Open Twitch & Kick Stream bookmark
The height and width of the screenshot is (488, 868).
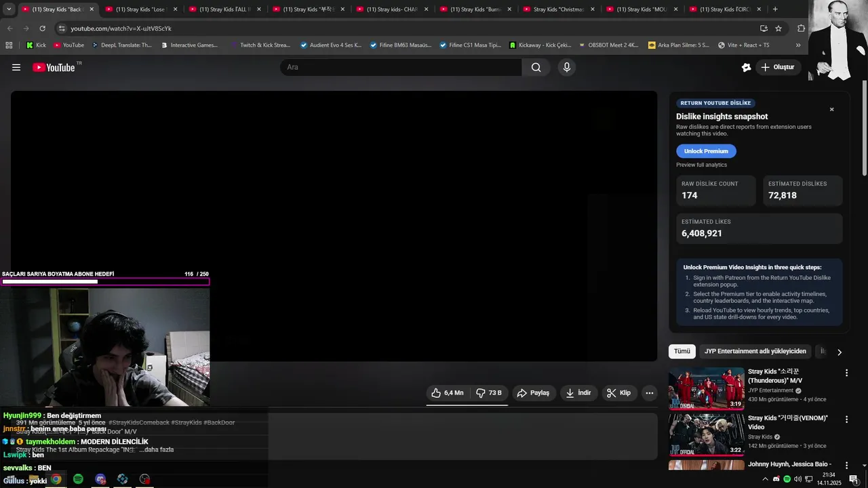click(260, 45)
